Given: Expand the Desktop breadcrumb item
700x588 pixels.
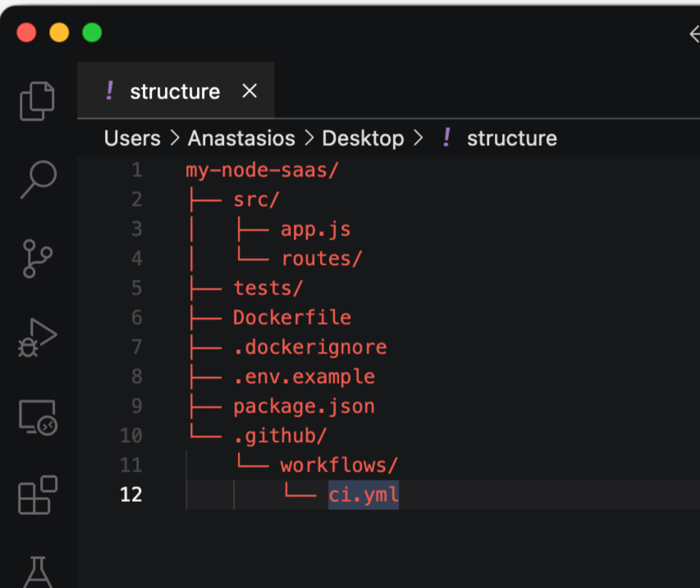Looking at the screenshot, I should pos(363,139).
